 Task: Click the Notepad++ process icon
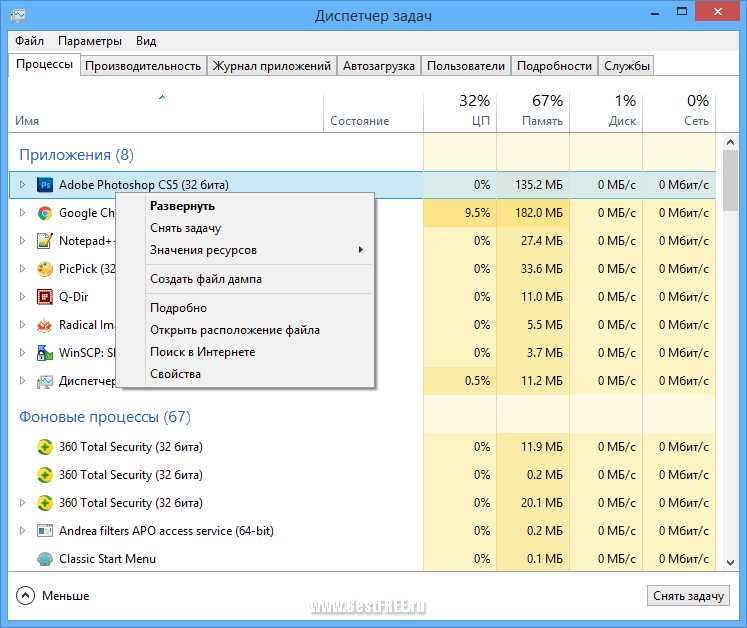click(45, 241)
